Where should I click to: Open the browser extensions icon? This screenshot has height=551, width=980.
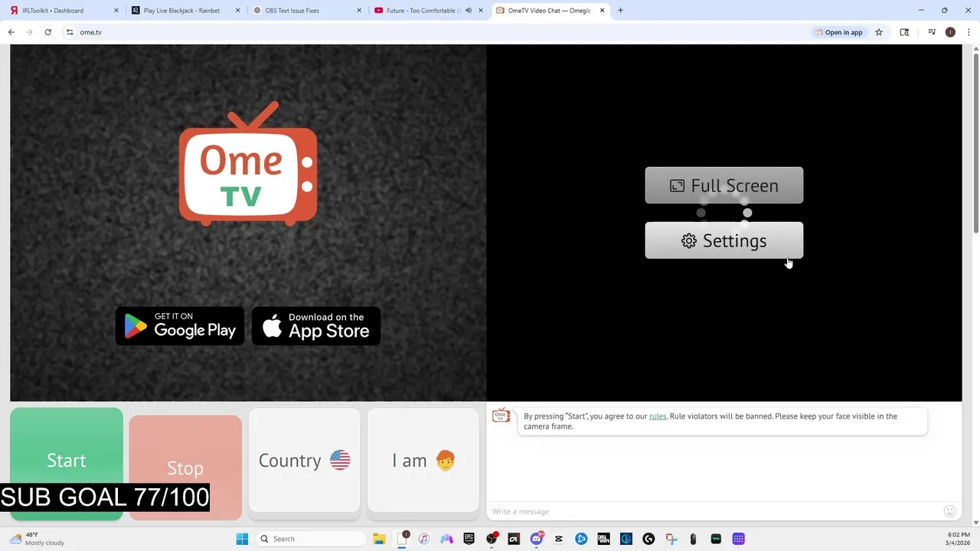[x=904, y=32]
